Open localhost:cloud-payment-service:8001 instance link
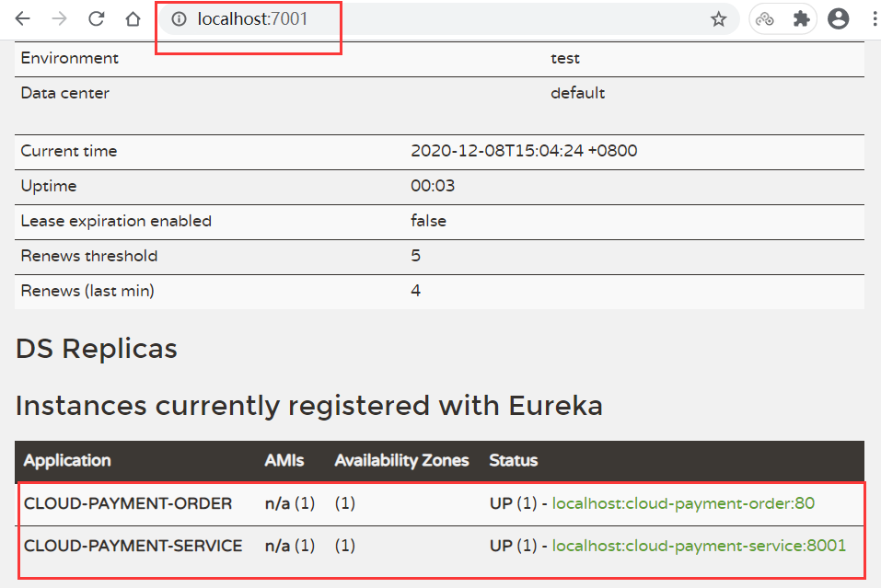881x588 pixels. click(699, 546)
